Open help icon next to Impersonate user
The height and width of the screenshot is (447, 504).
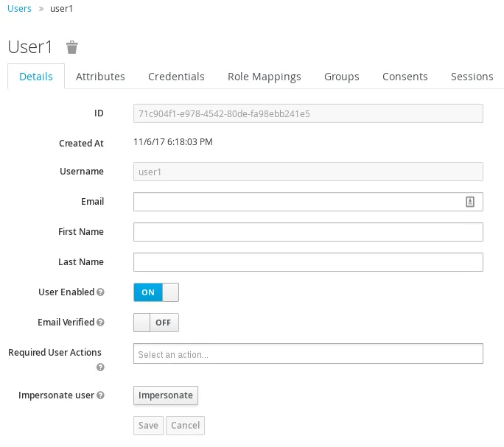[100, 395]
